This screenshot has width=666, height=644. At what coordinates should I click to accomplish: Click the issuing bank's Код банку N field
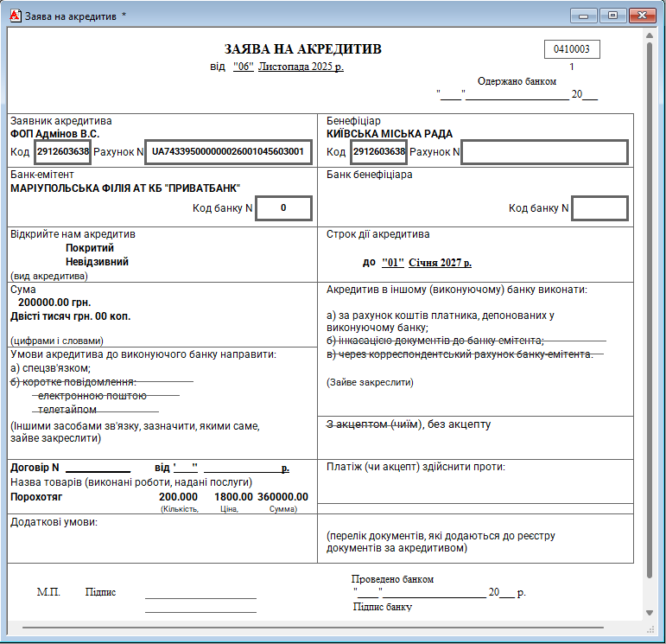coord(283,208)
